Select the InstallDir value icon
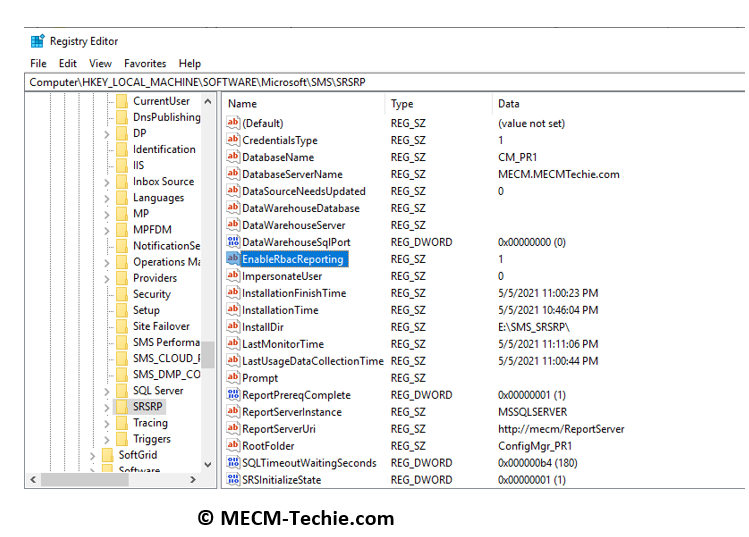The image size is (749, 537). coord(233,327)
